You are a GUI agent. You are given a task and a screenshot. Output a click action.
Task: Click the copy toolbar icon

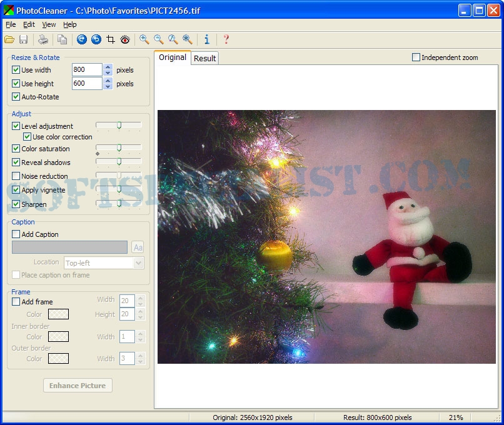coord(62,40)
